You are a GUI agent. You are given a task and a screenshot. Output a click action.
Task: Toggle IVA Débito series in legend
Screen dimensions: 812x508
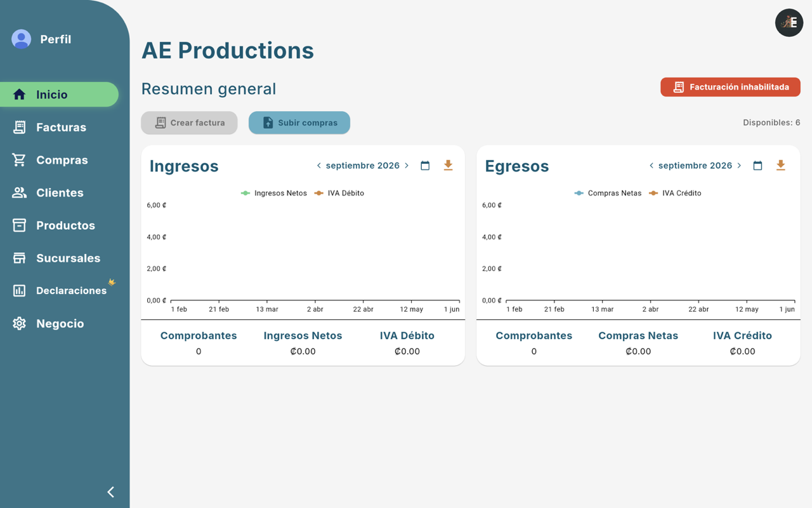click(x=339, y=193)
